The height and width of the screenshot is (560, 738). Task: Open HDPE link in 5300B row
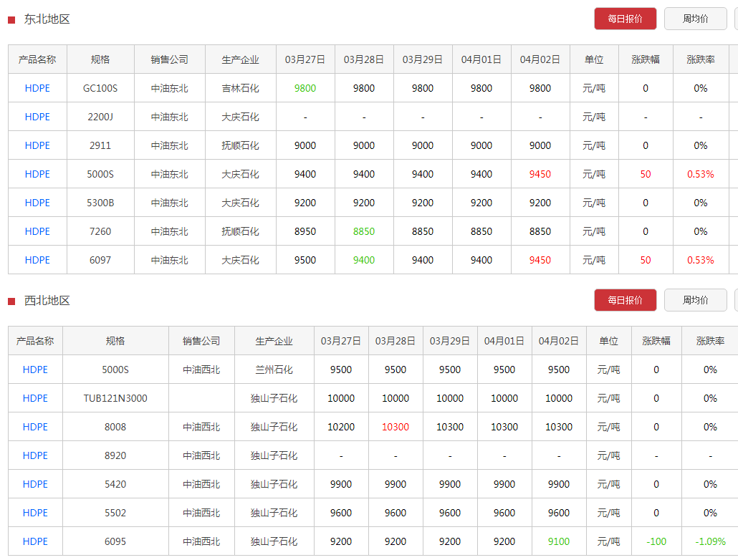[37, 203]
